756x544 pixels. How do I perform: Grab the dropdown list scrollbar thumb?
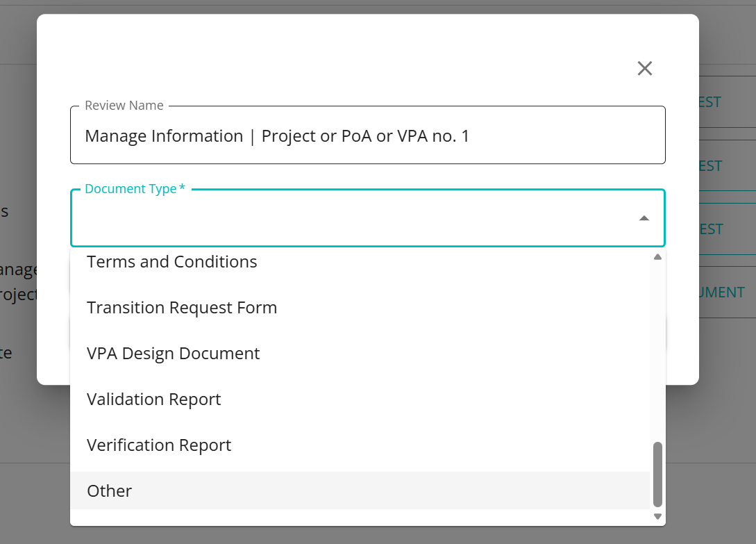[657, 474]
